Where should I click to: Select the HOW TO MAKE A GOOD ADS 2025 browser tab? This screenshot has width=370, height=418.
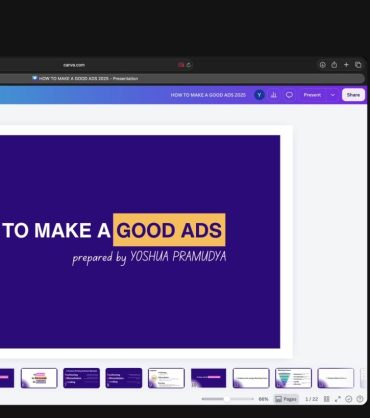pos(85,79)
